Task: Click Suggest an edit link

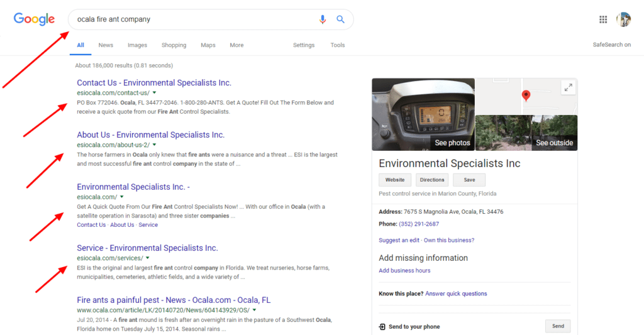Action: click(x=399, y=240)
